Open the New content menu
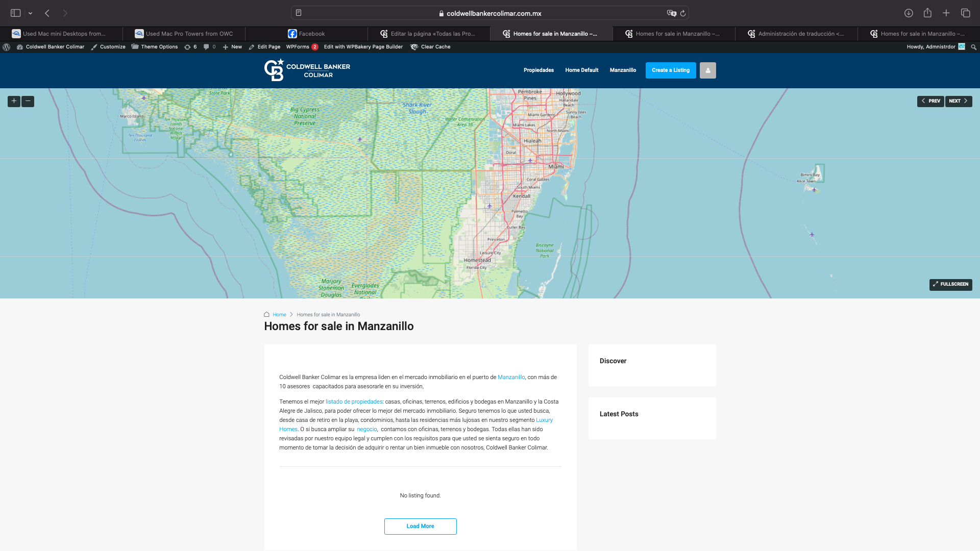This screenshot has height=551, width=980. pos(232,47)
